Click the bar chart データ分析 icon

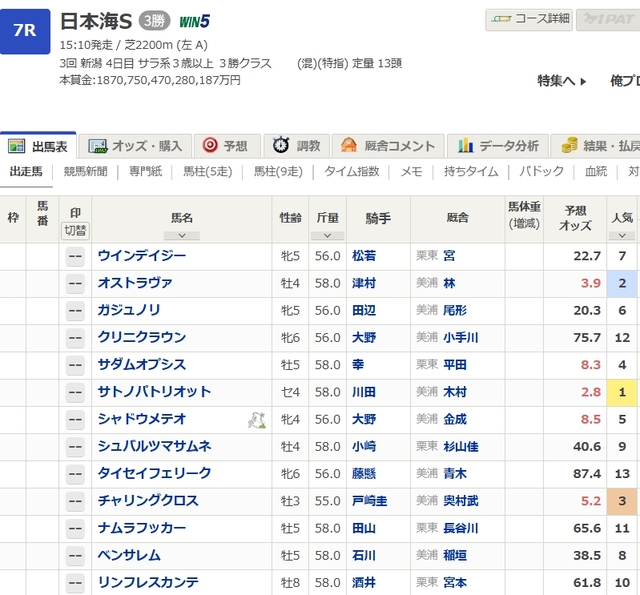coord(465,145)
